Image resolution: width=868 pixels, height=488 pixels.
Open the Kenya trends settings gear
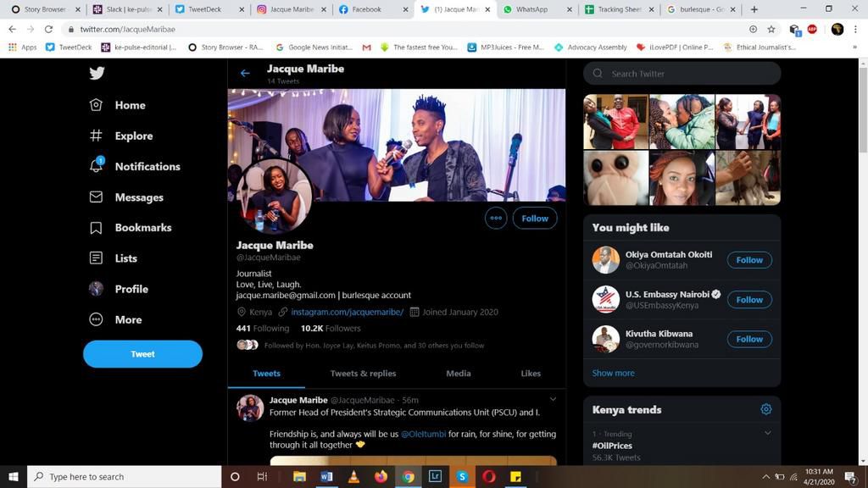(765, 409)
